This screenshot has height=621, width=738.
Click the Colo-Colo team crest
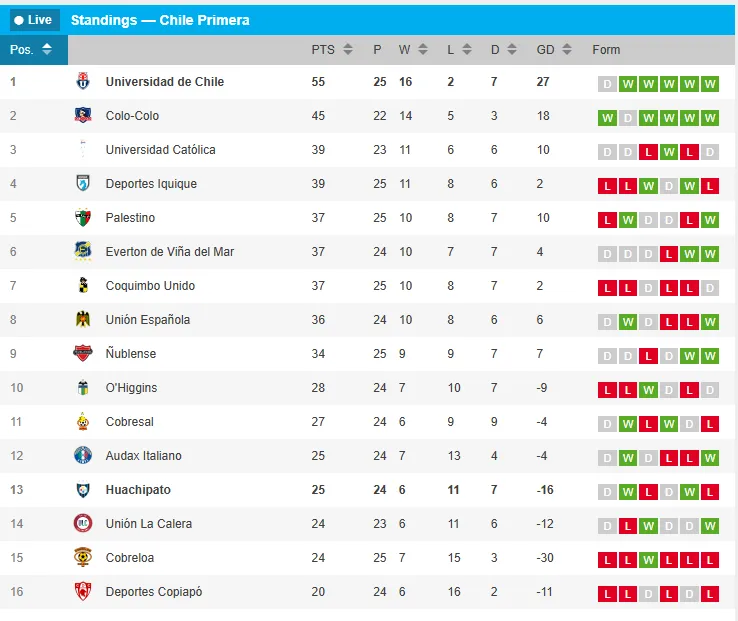[x=83, y=116]
